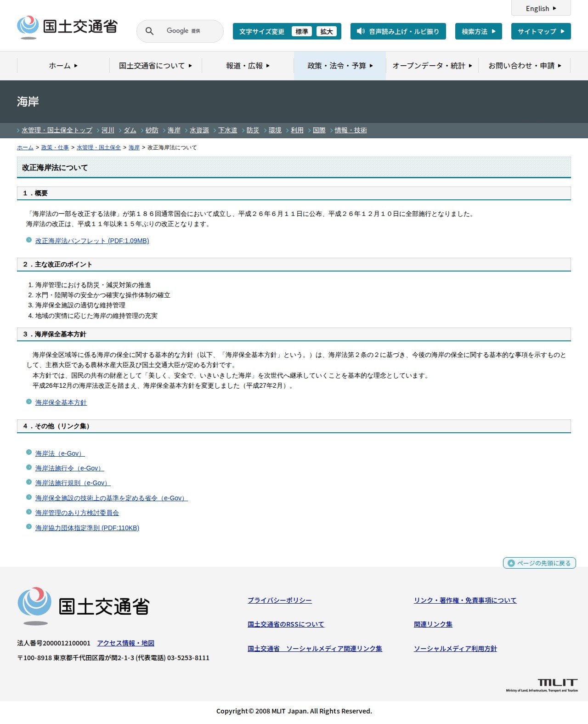Open 水資源 in the subnavigation
588x724 pixels.
(199, 130)
